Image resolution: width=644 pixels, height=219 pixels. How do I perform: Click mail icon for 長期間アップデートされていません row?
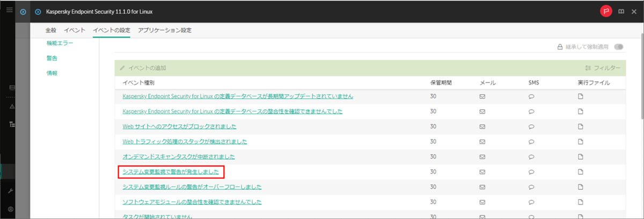(x=482, y=96)
